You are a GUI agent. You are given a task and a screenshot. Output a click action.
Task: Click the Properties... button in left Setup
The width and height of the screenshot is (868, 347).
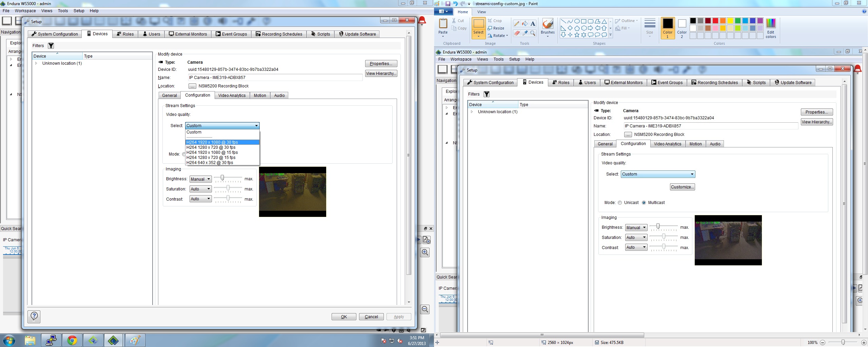click(x=381, y=64)
